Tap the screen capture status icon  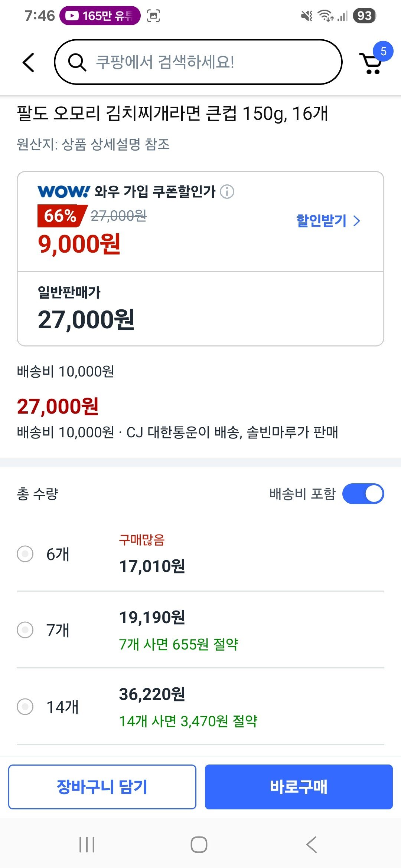pos(154,16)
